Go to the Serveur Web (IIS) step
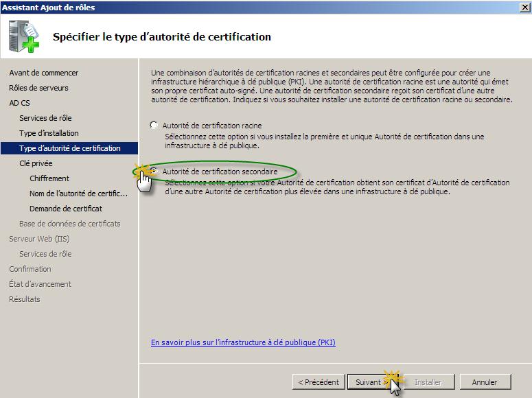532x398 pixels. [39, 239]
